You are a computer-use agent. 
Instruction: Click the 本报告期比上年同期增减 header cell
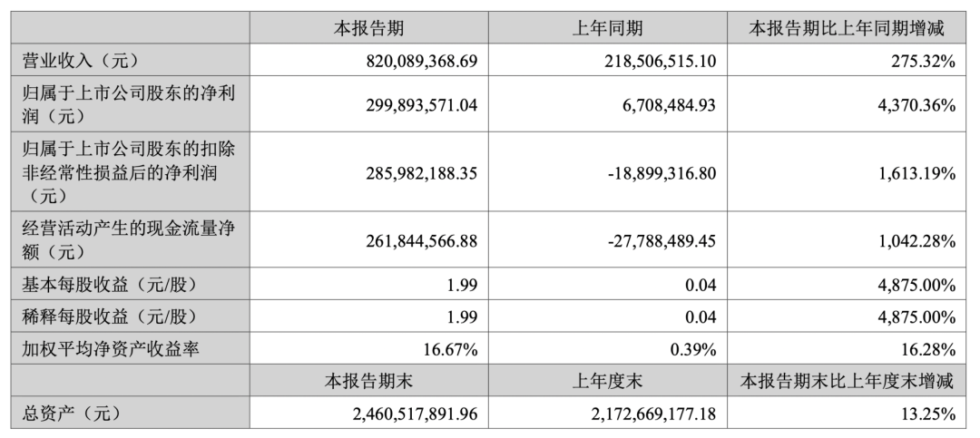pos(846,28)
